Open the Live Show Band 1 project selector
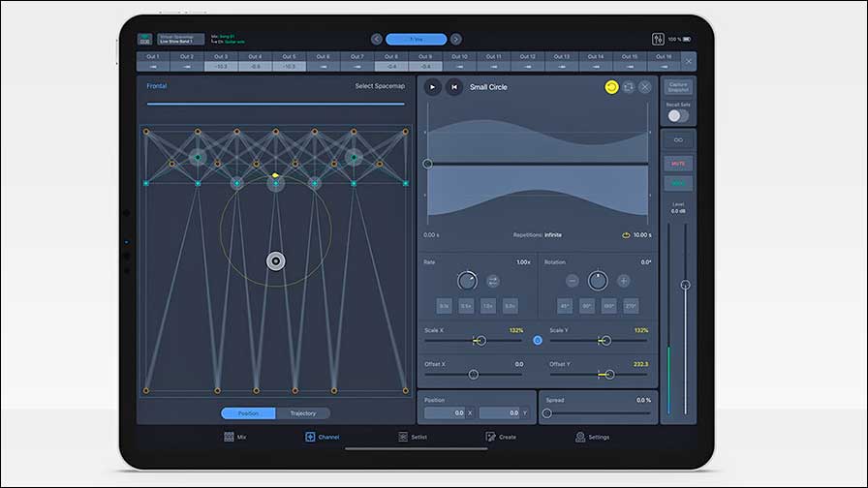This screenshot has height=488, width=868. coord(180,39)
